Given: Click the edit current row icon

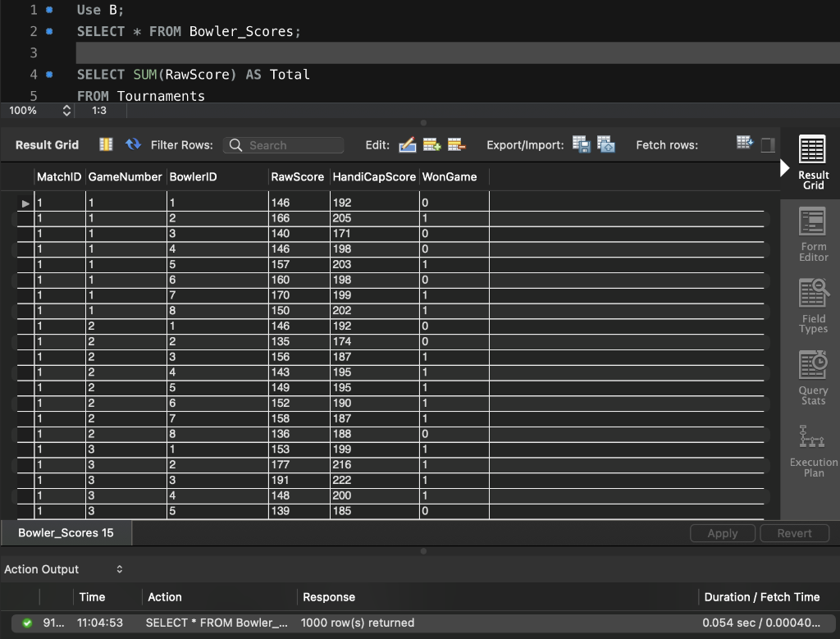Looking at the screenshot, I should pyautogui.click(x=407, y=145).
